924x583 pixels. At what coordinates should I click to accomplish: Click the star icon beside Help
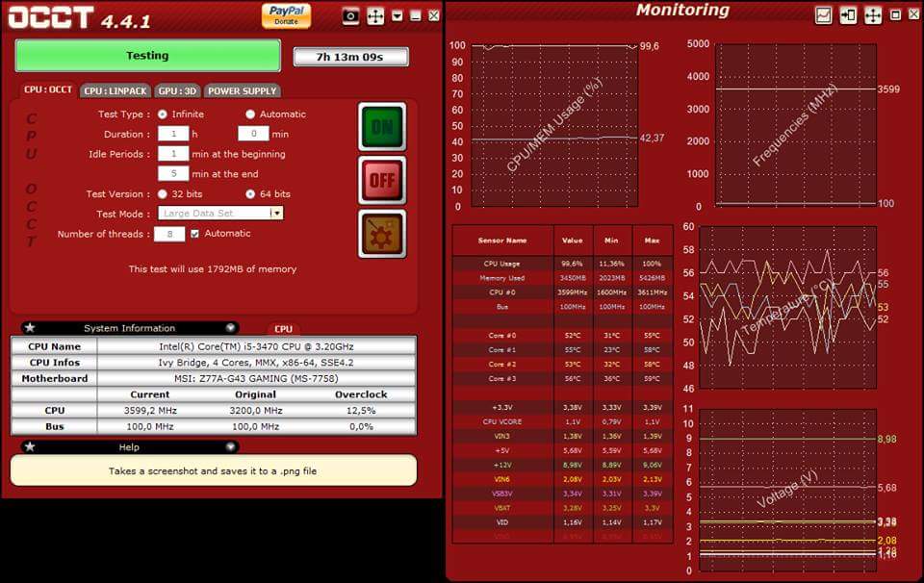pos(30,446)
